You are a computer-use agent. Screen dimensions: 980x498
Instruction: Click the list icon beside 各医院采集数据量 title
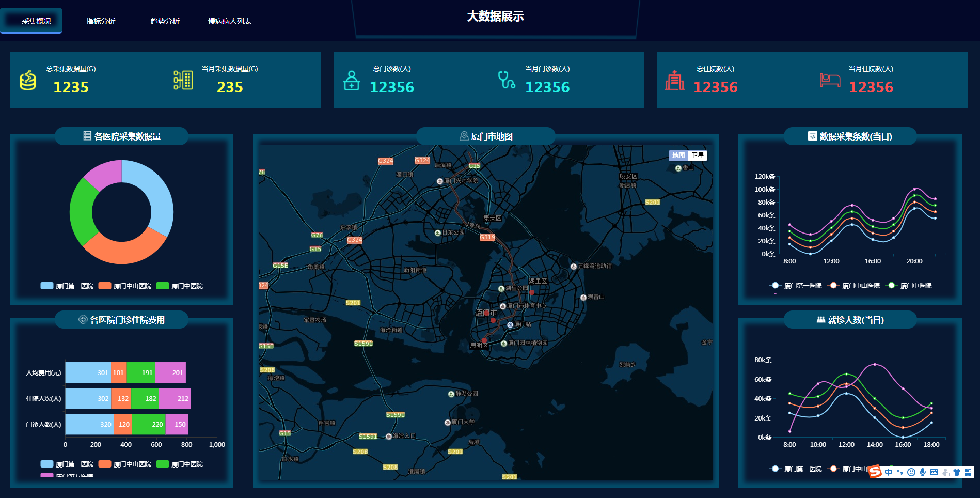(x=86, y=136)
